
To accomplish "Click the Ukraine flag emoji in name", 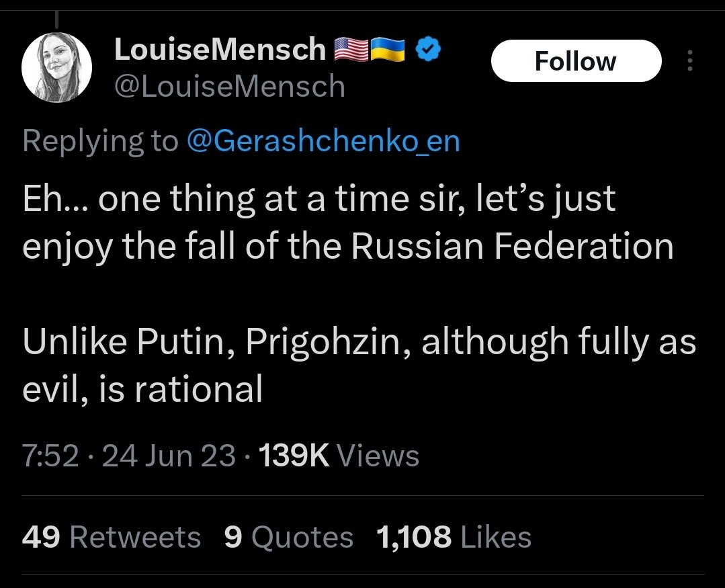I will [388, 50].
